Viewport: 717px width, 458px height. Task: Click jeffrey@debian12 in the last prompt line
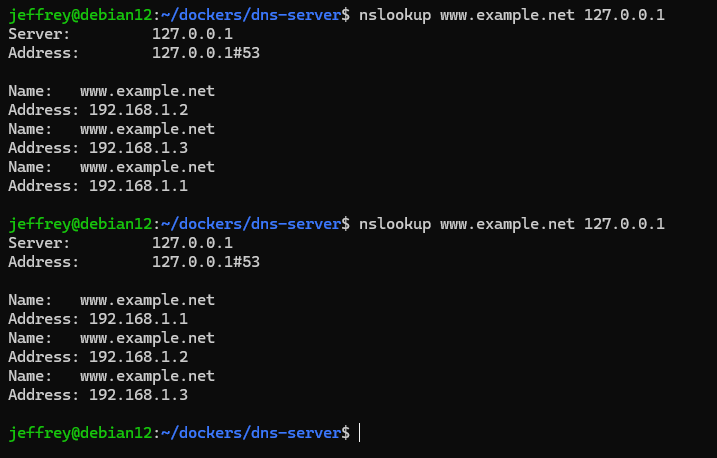pos(79,433)
